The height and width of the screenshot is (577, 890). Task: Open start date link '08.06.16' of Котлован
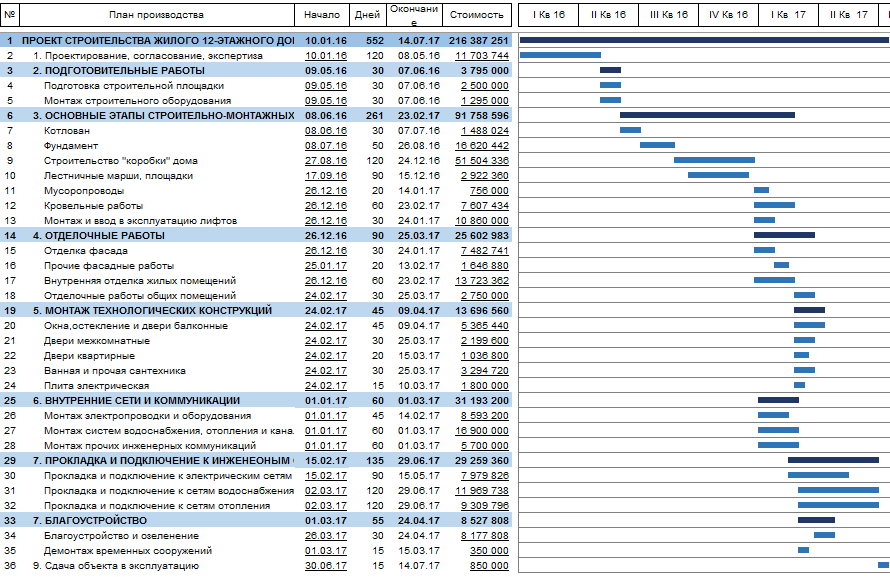click(x=326, y=130)
